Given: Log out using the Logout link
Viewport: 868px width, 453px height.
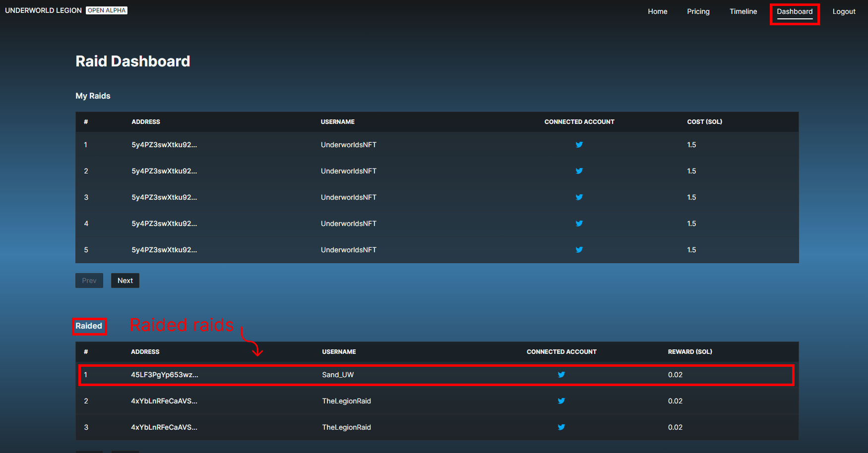Looking at the screenshot, I should pos(844,11).
